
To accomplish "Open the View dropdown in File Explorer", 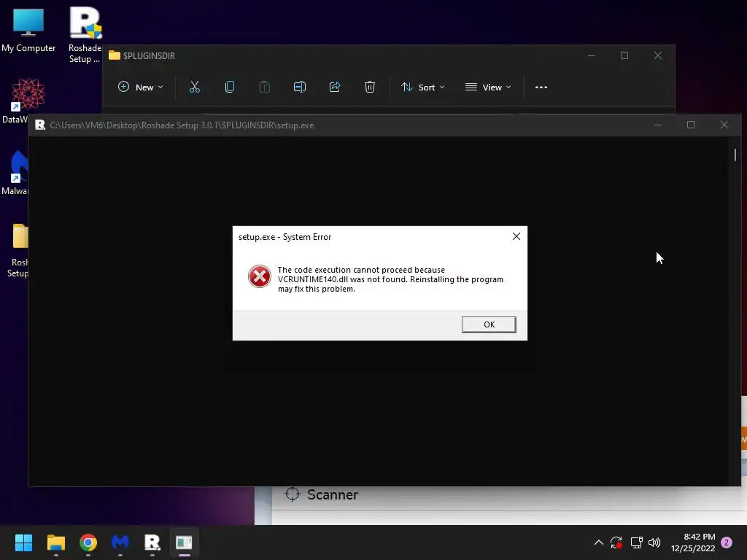I will click(x=488, y=87).
